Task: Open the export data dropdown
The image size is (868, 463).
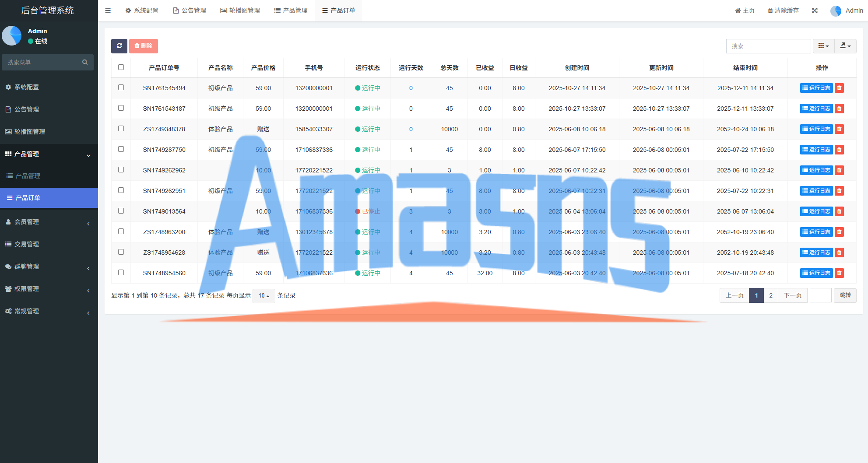Action: pyautogui.click(x=845, y=46)
